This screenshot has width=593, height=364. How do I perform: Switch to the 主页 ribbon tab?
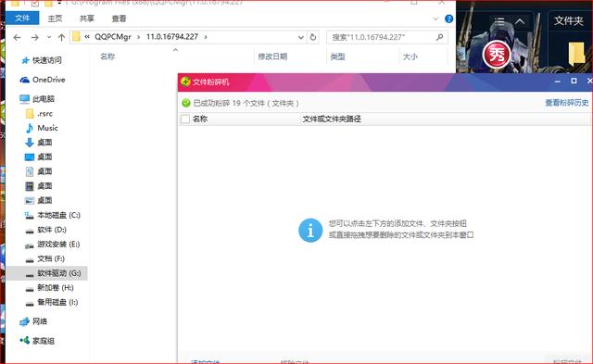(x=55, y=19)
